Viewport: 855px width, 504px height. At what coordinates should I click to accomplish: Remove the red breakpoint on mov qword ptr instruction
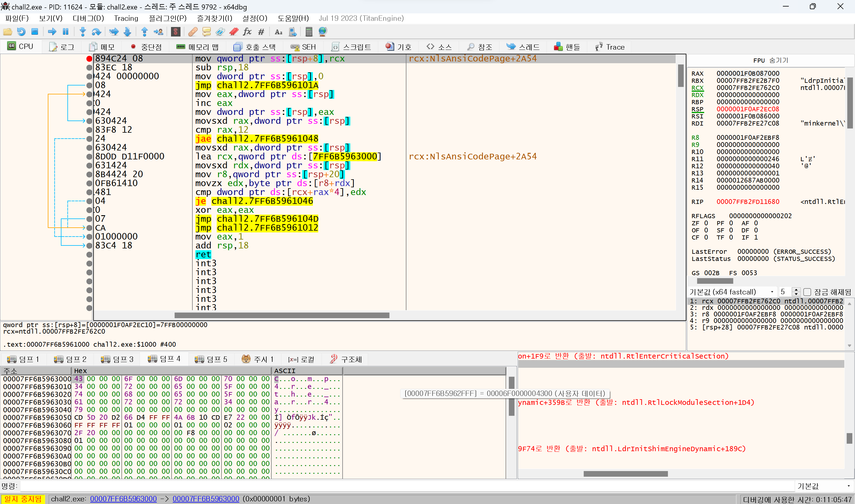(x=89, y=58)
